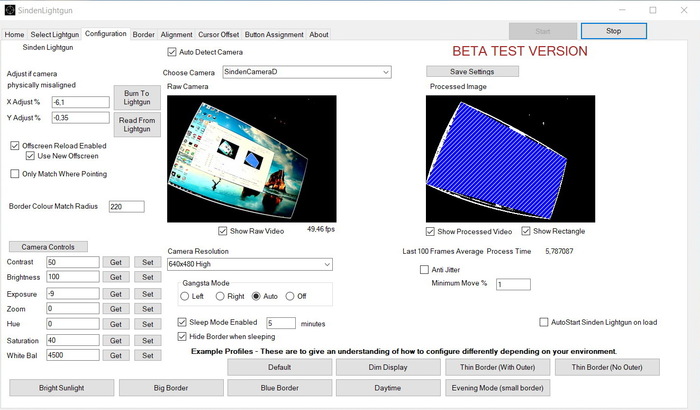This screenshot has height=410, width=700.
Task: Select the Off Gangsta Mode option
Action: (x=290, y=296)
